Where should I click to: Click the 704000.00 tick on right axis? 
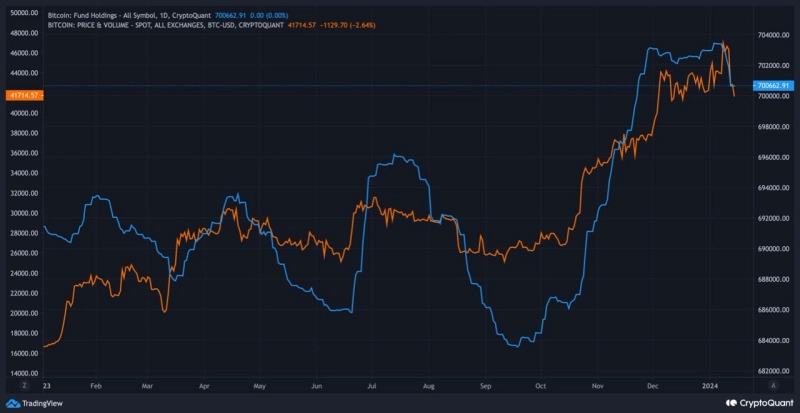(x=775, y=35)
